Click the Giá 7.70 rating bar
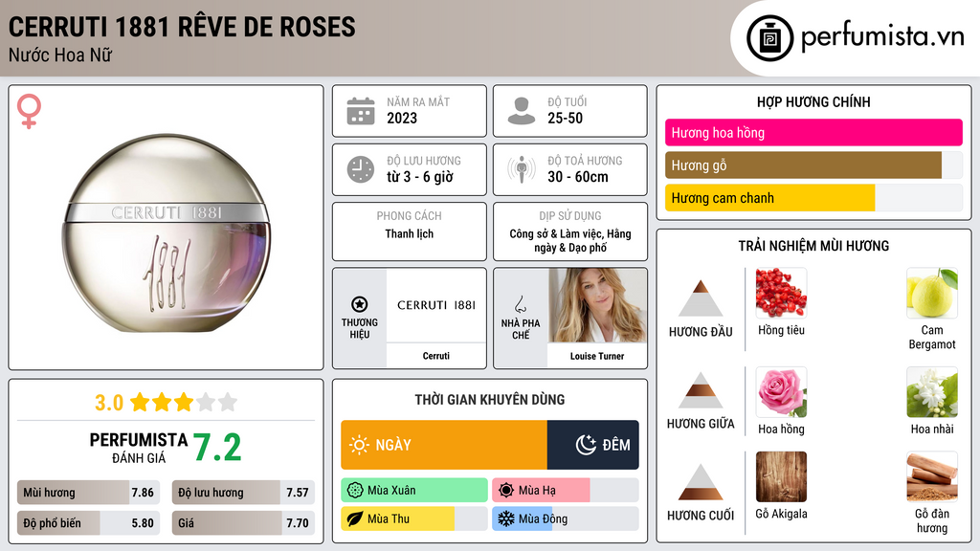Viewport: 980px width, 551px height. click(243, 523)
